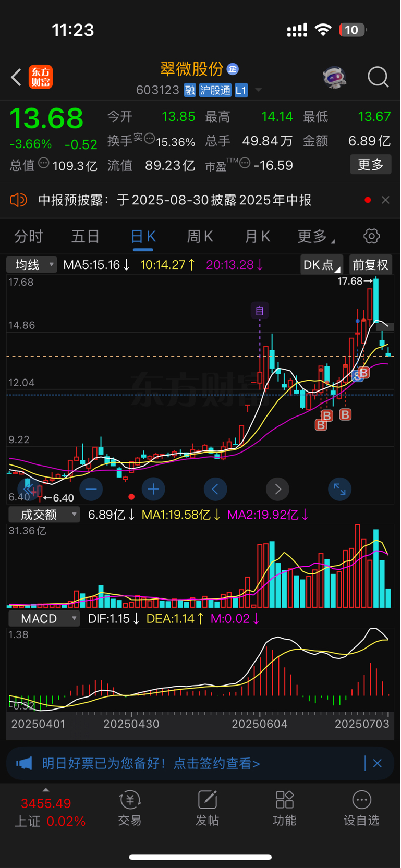Tap the magenta 20:13.28 MA value

tap(235, 265)
